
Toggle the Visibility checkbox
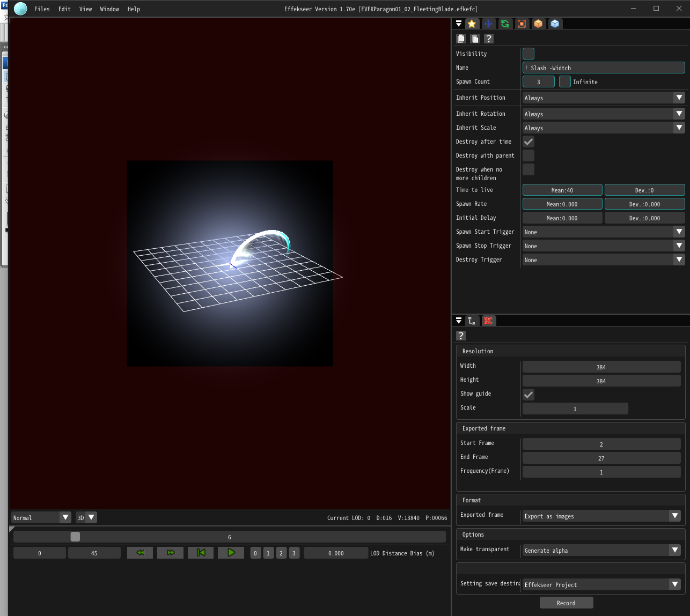click(x=528, y=54)
